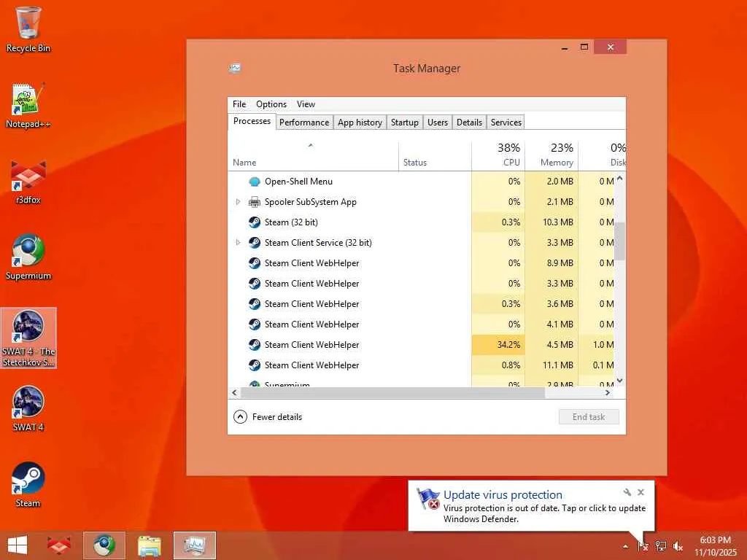Click the Spooler SubSystem App printer icon
The image size is (747, 560).
tap(255, 202)
